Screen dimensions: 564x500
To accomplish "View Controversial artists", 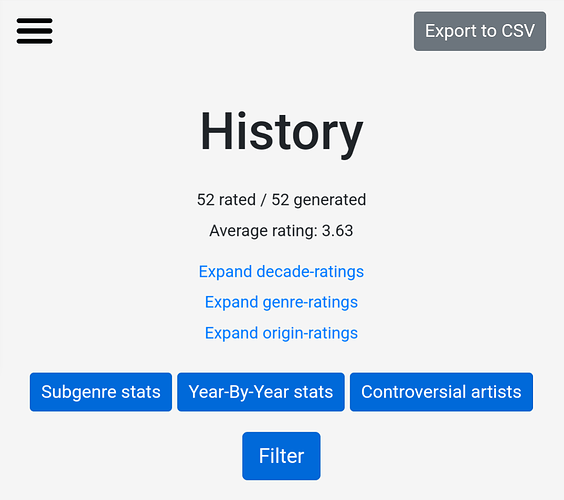I will click(441, 392).
